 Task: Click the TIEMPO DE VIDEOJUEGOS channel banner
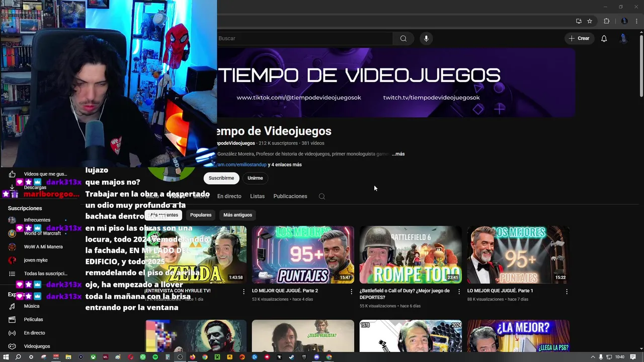click(396, 82)
